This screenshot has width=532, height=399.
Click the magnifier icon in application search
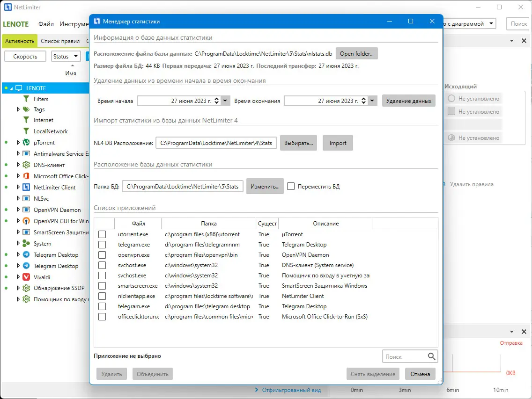click(x=431, y=356)
